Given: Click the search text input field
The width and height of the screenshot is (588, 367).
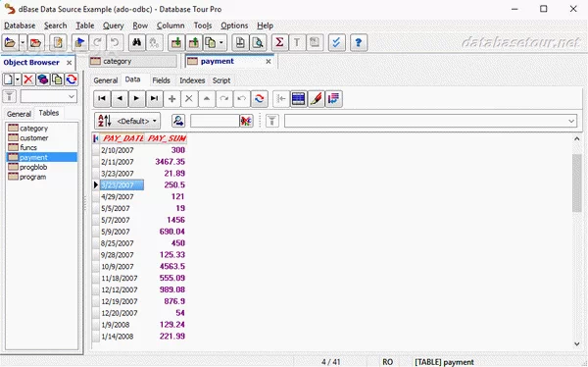Looking at the screenshot, I should [x=215, y=121].
